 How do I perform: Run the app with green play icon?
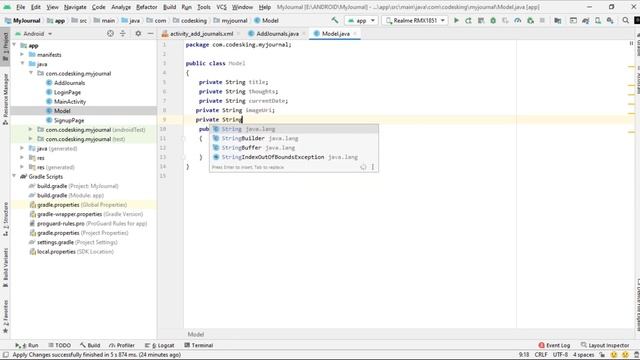point(456,20)
